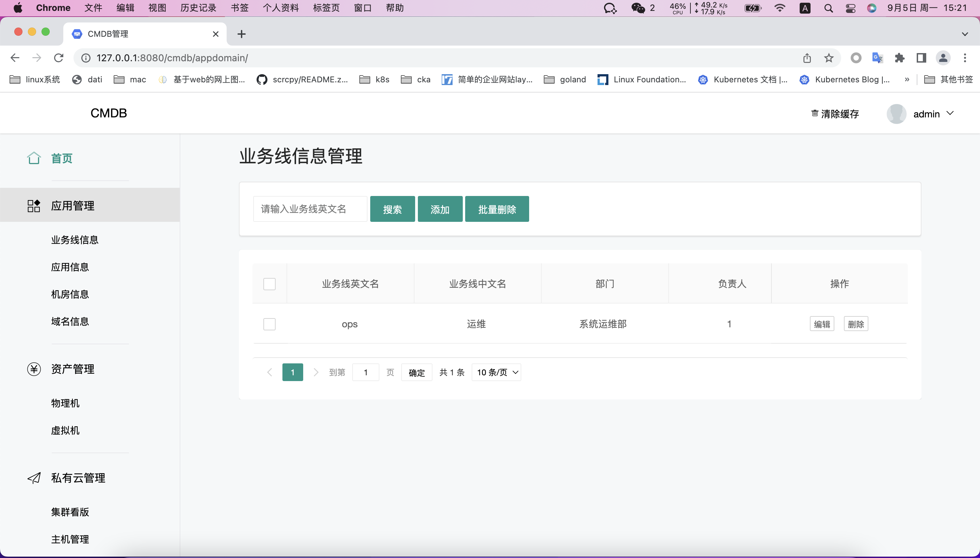Click the 私有云管理 paper plane icon
The width and height of the screenshot is (980, 558).
(34, 478)
